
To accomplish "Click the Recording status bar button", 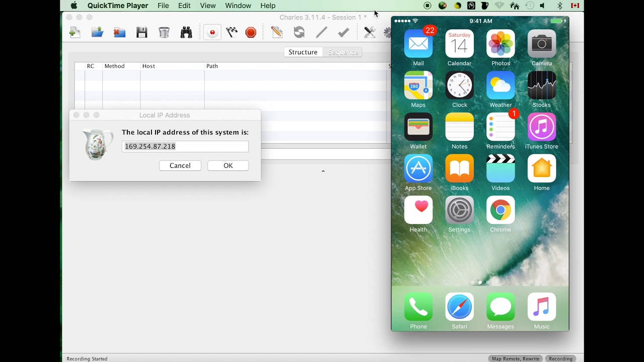I will point(561,358).
